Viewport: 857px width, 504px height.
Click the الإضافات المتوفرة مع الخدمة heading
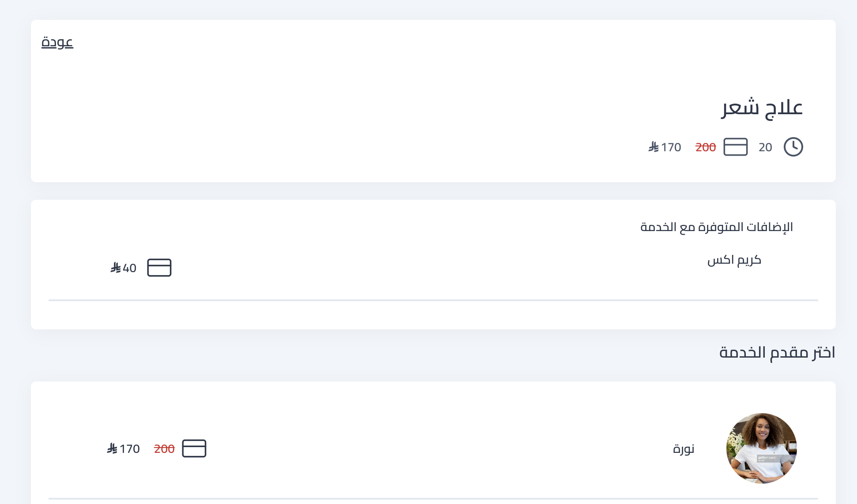pyautogui.click(x=717, y=227)
